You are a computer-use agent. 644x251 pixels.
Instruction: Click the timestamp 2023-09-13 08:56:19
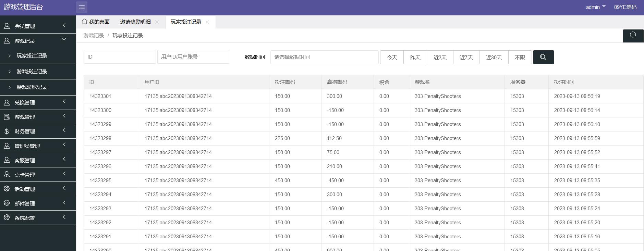click(x=577, y=96)
